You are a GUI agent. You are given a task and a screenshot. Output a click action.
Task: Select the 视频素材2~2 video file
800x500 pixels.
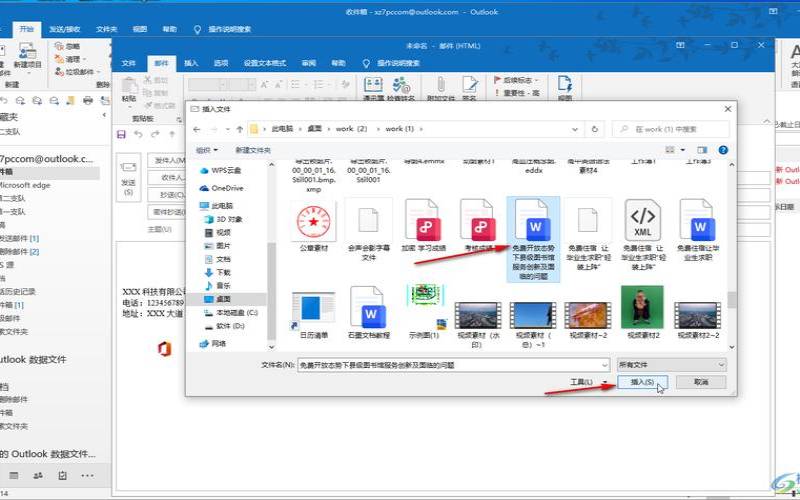pyautogui.click(x=697, y=320)
